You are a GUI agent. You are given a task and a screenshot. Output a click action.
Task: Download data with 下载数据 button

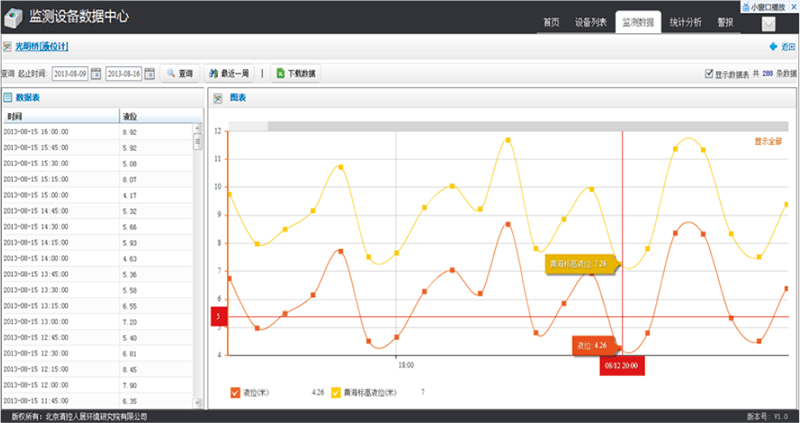(295, 73)
